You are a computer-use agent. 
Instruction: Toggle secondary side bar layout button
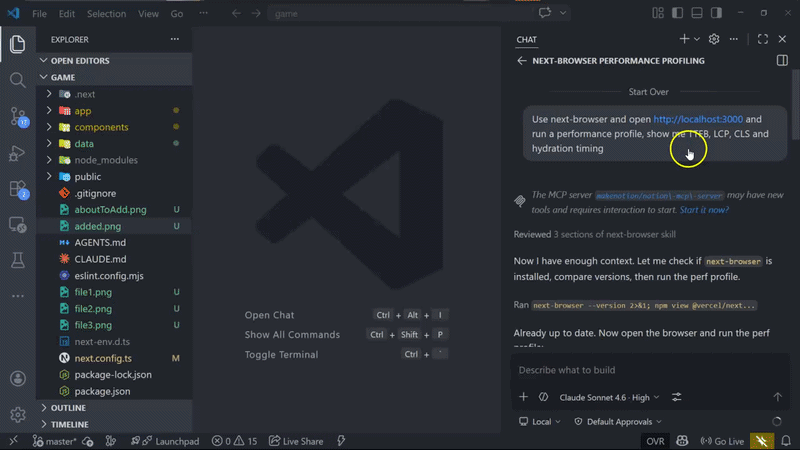716,13
